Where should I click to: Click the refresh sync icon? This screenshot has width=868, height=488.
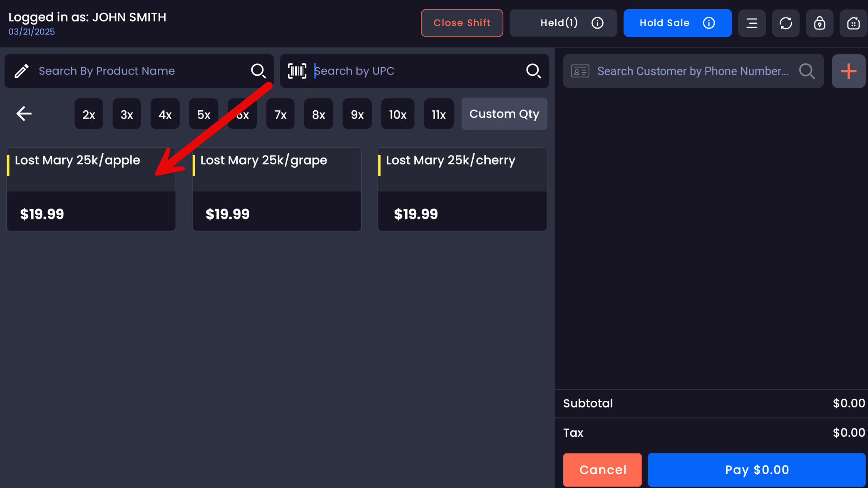coord(786,23)
